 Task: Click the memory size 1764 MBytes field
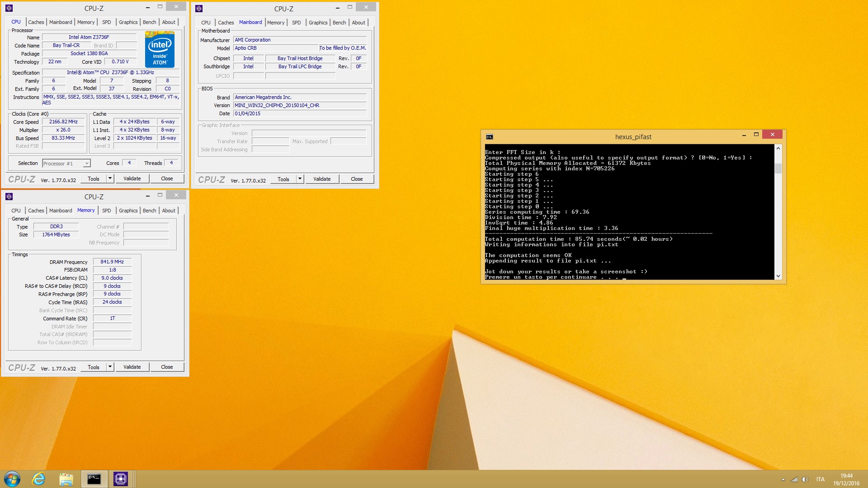tap(56, 235)
